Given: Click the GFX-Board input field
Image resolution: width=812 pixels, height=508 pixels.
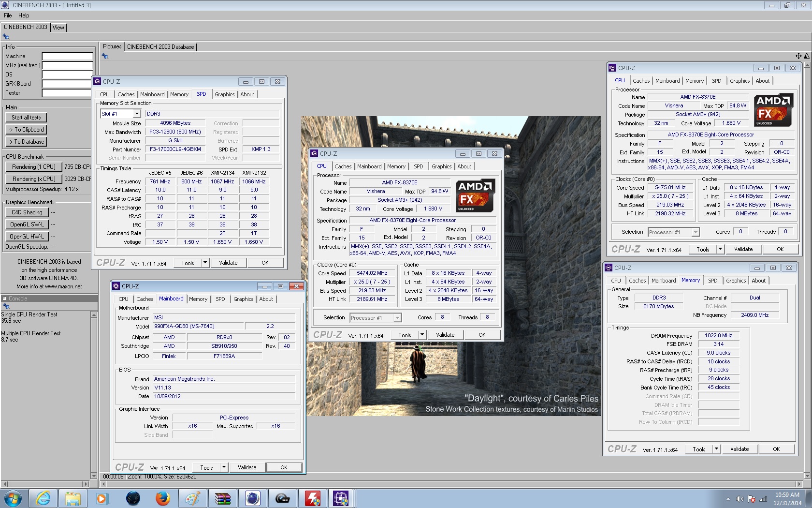Looking at the screenshot, I should [x=67, y=84].
